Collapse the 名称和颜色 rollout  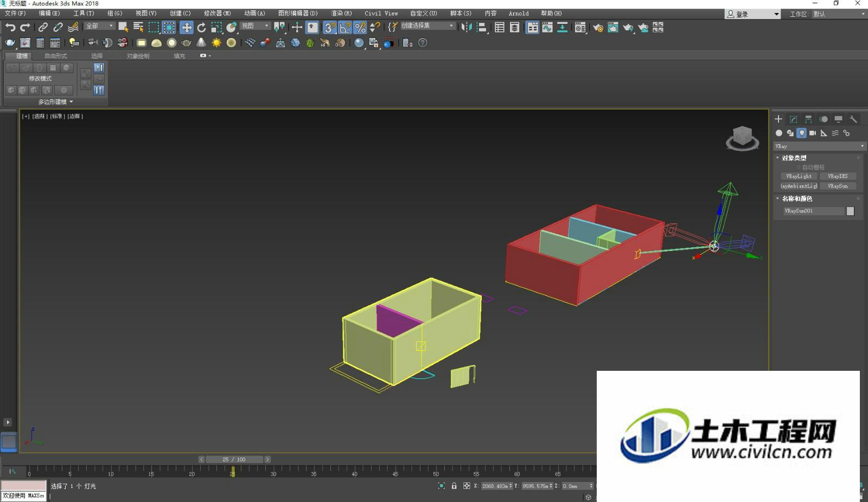pos(796,198)
